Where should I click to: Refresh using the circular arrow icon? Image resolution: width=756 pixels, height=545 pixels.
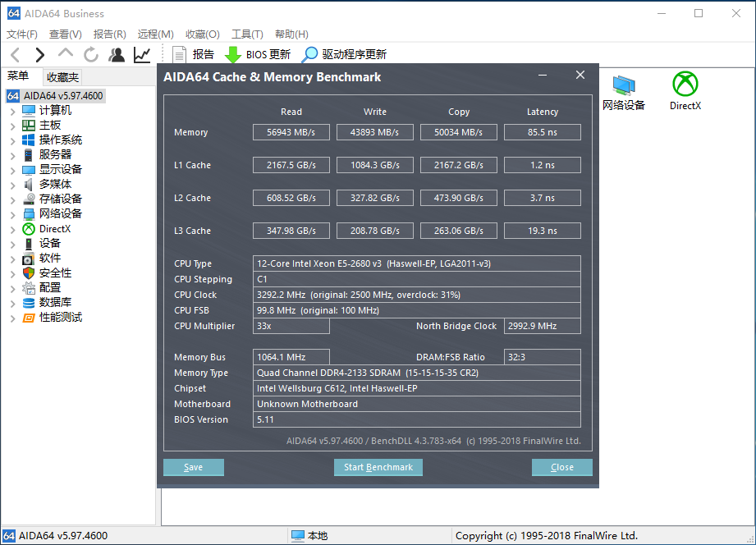[x=90, y=54]
